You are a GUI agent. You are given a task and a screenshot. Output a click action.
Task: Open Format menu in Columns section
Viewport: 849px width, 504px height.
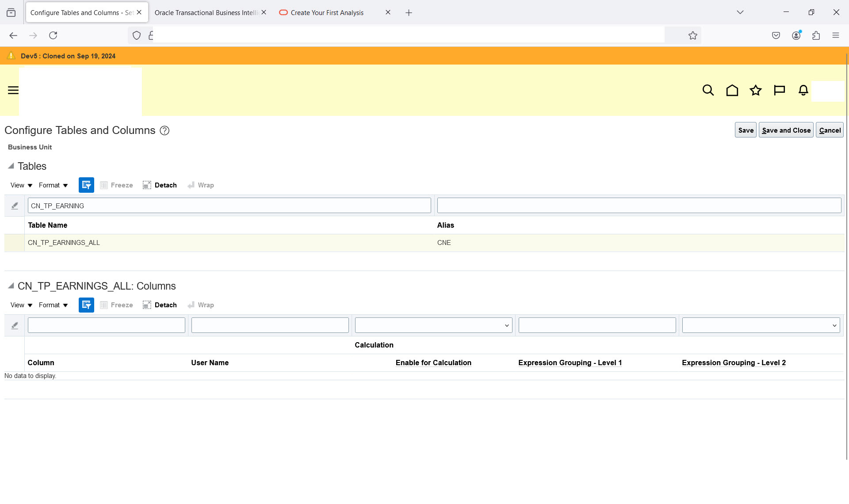click(53, 305)
